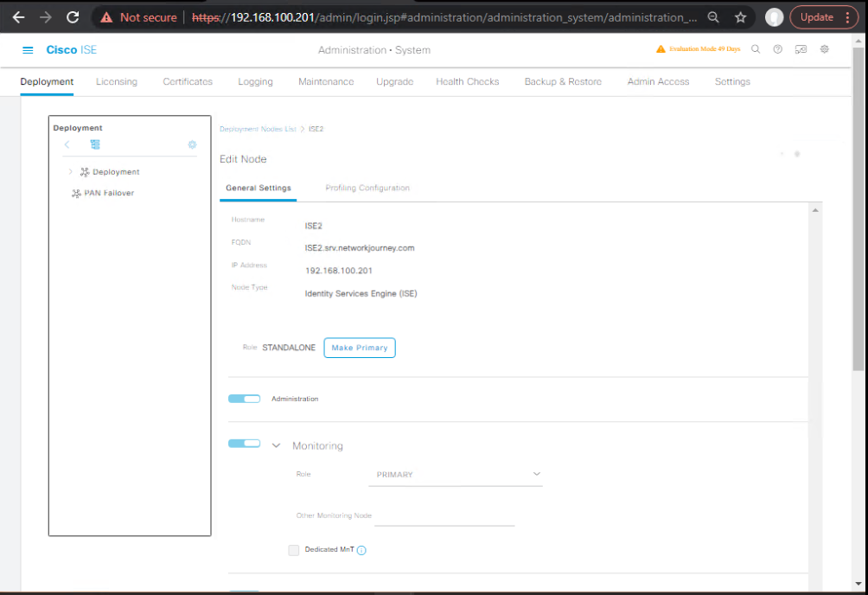Click the zoom magnifier in the address bar

click(x=713, y=17)
